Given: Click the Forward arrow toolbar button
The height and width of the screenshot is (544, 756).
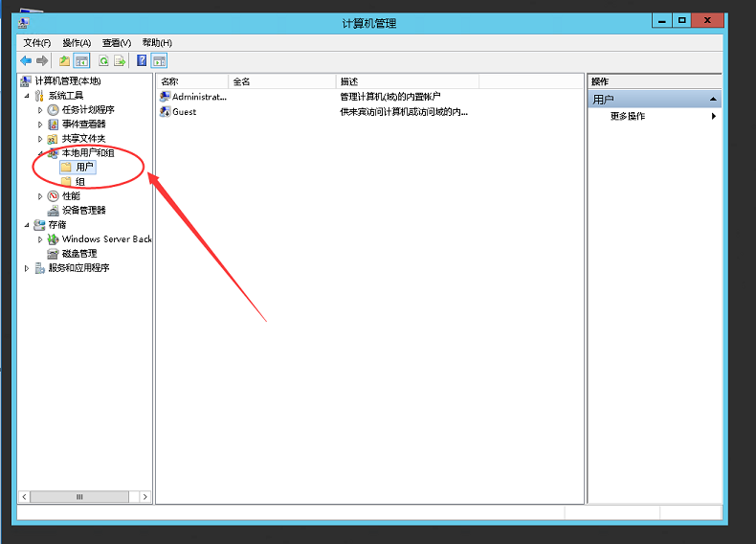Looking at the screenshot, I should 42,61.
